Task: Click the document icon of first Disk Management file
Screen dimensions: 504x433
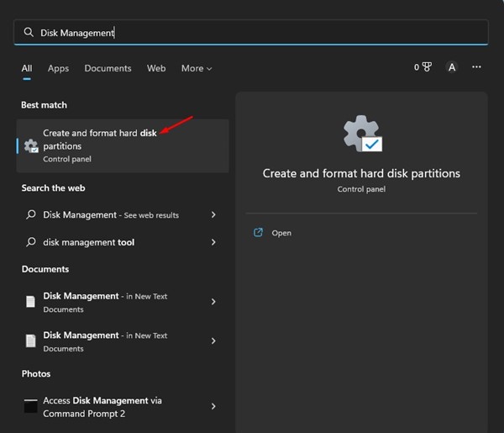Action: click(31, 302)
